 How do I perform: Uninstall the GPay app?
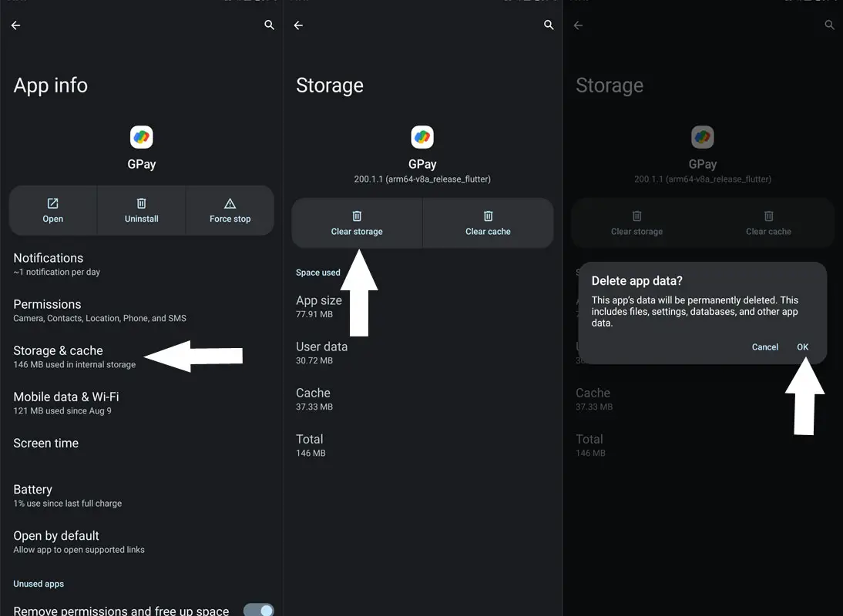(x=141, y=210)
